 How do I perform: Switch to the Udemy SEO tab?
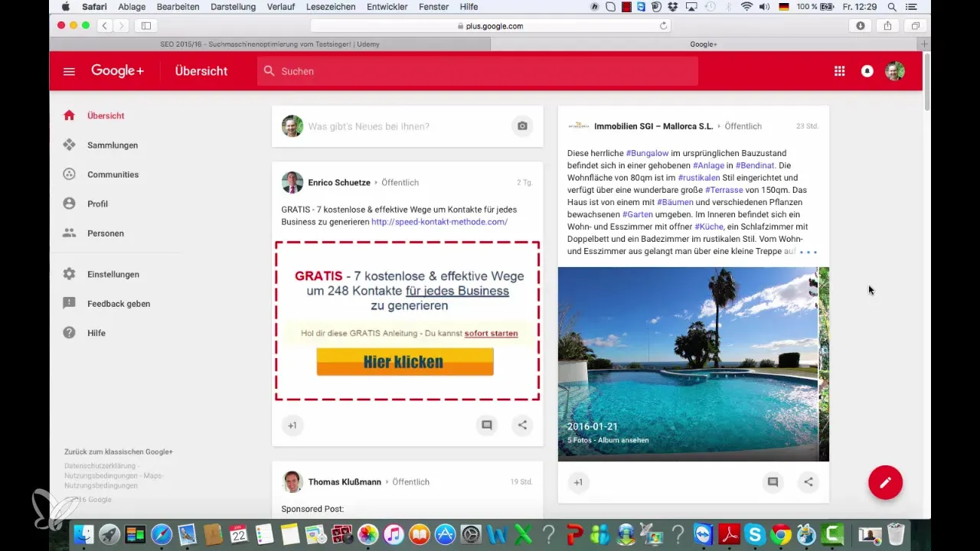[269, 44]
